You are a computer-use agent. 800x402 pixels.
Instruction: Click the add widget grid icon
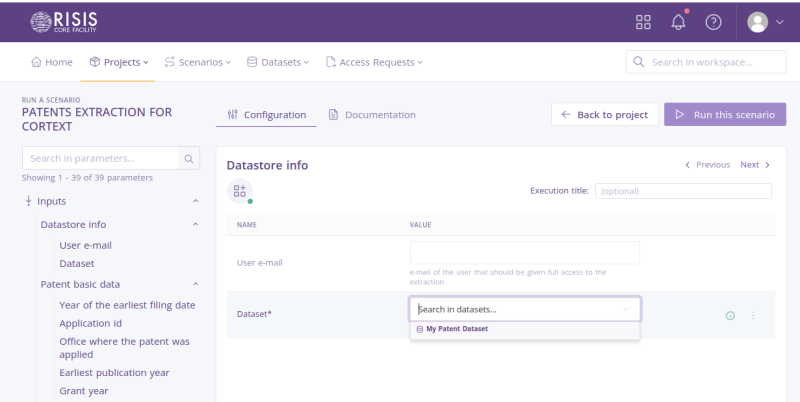click(239, 191)
